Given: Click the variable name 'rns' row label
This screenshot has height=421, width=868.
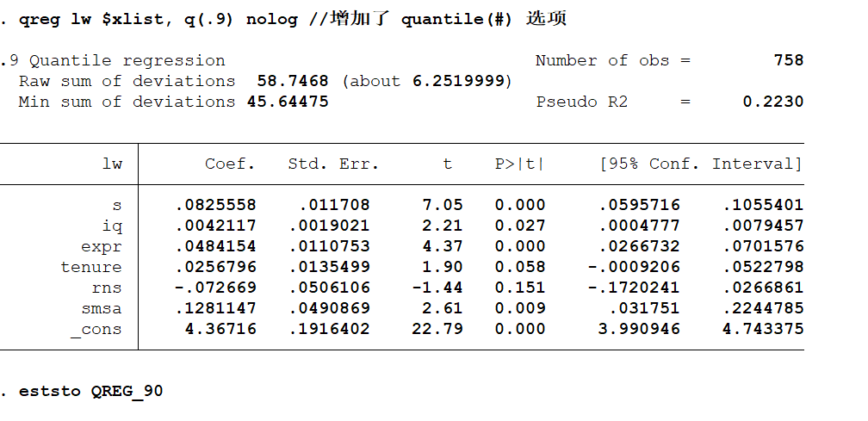Looking at the screenshot, I should pyautogui.click(x=107, y=288).
